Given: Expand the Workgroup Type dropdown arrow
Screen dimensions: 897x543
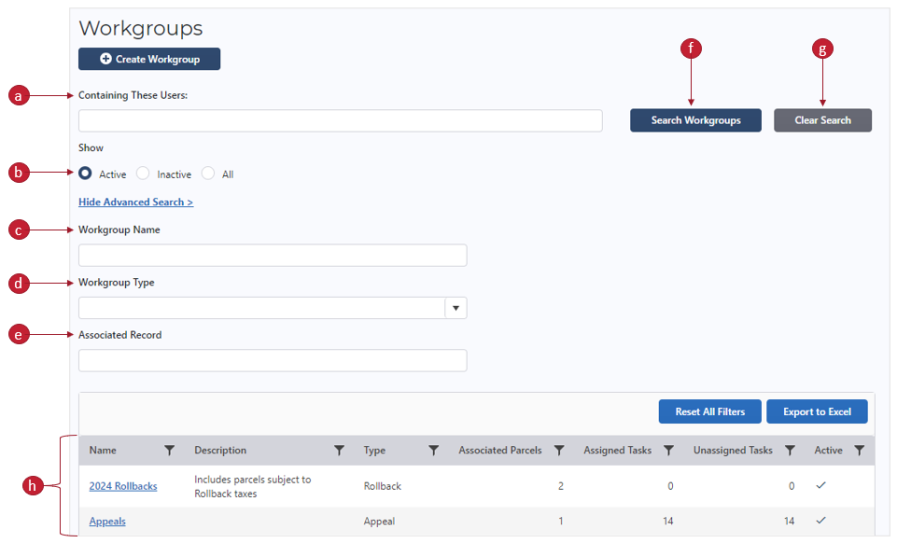Looking at the screenshot, I should pos(456,308).
